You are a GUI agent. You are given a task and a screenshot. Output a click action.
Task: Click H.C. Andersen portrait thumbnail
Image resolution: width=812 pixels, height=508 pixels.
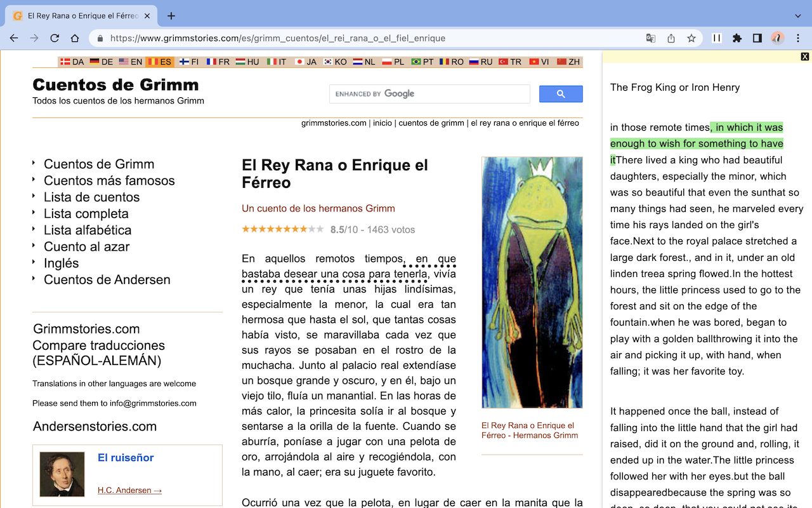[62, 474]
